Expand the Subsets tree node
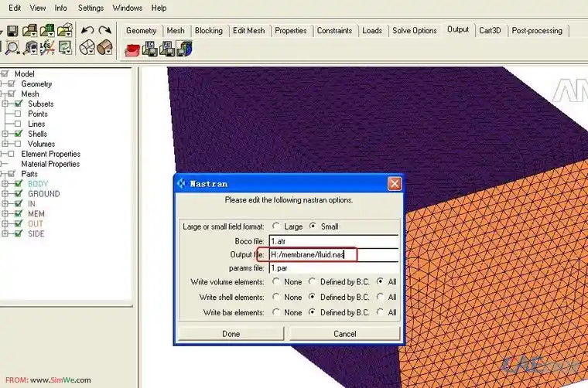The width and height of the screenshot is (588, 388). click(x=5, y=104)
